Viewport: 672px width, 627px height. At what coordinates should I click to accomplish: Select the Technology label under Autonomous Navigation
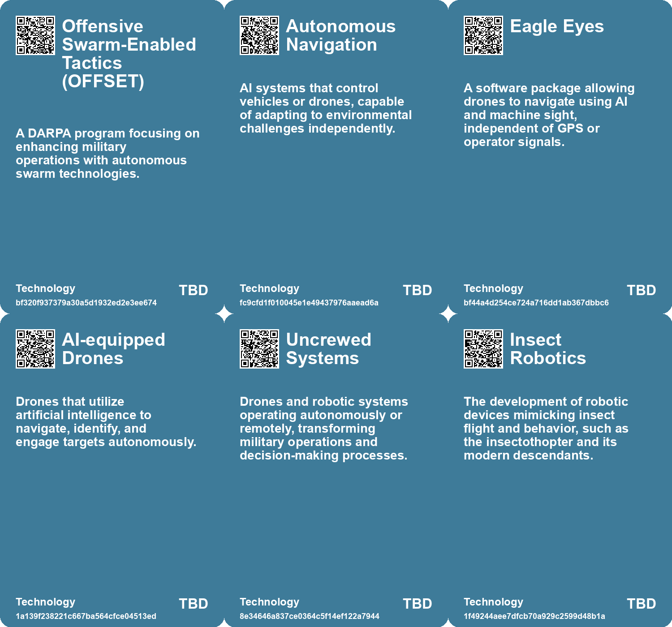click(x=269, y=288)
